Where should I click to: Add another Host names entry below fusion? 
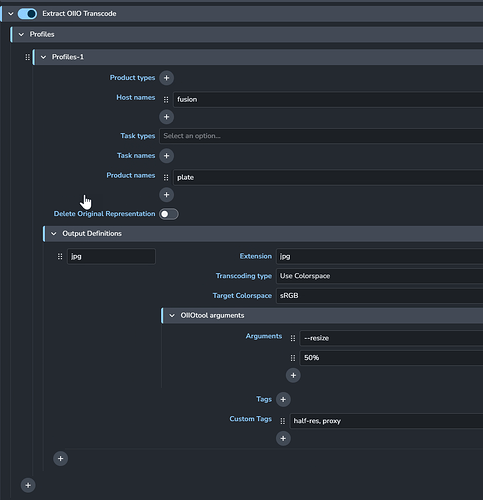tap(166, 117)
